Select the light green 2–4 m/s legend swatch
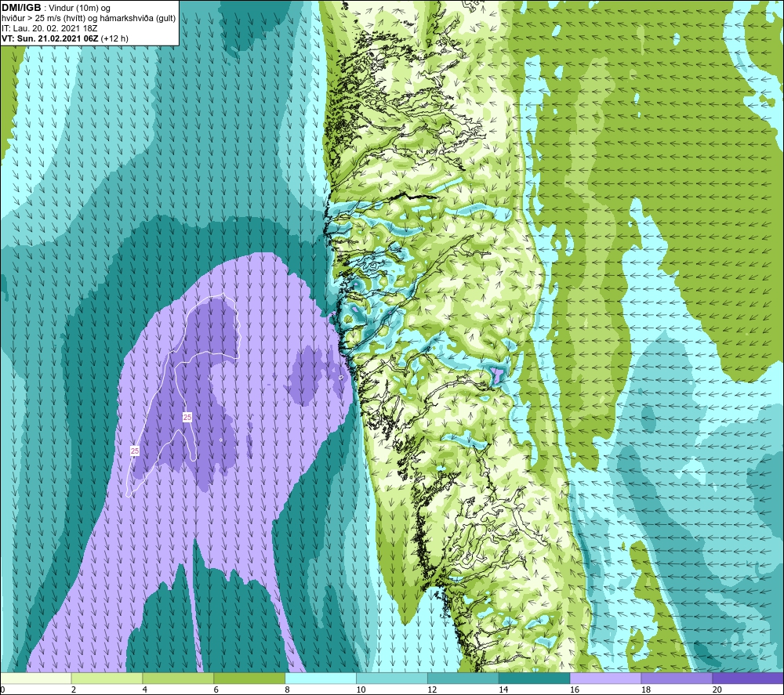 [107, 679]
